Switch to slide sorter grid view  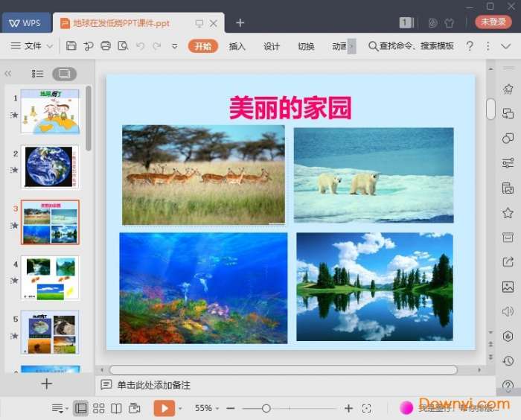pyautogui.click(x=98, y=408)
